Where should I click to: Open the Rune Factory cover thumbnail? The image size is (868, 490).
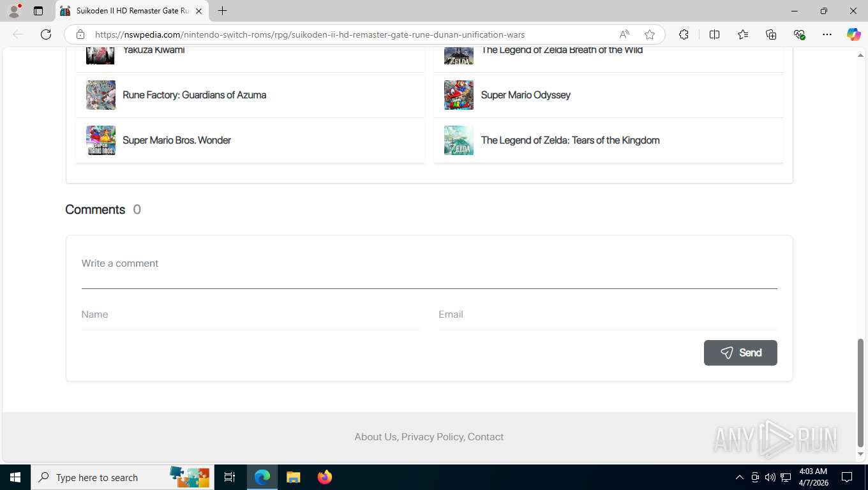coord(101,95)
